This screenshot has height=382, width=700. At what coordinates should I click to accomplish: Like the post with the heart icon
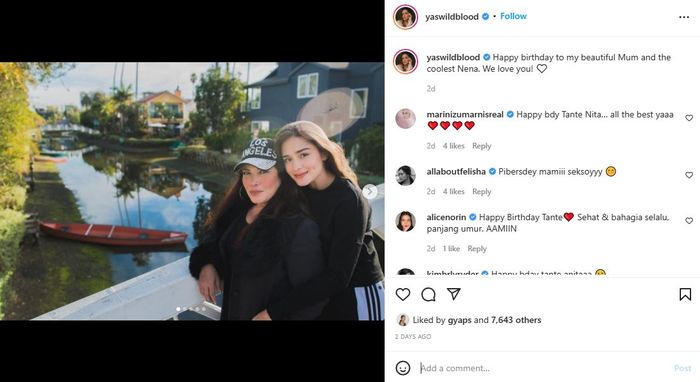(x=403, y=294)
